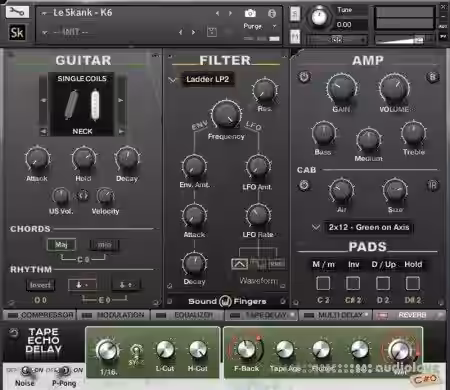
Task: Click the Sound Fingers logo
Action: pos(227,301)
